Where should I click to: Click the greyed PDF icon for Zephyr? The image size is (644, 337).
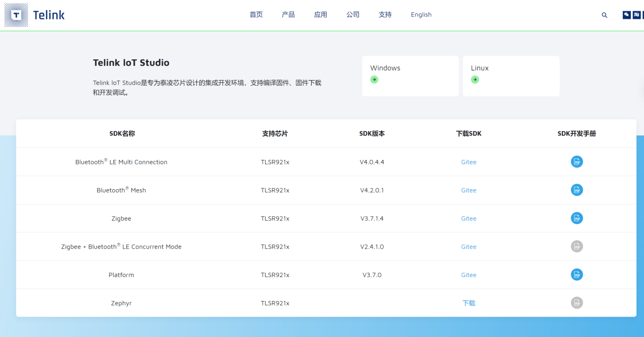point(577,303)
